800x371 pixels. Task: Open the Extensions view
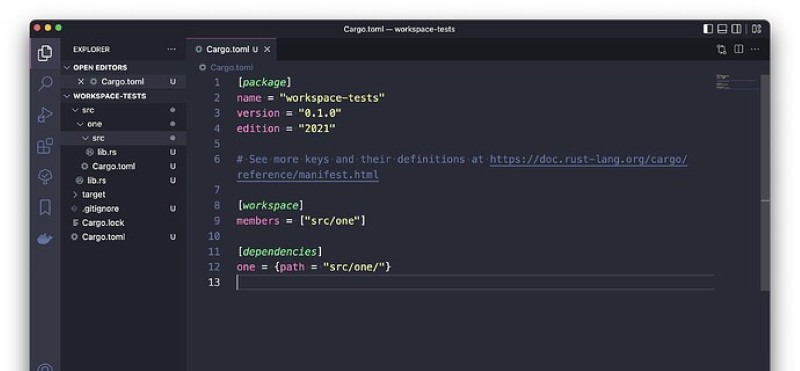click(45, 146)
